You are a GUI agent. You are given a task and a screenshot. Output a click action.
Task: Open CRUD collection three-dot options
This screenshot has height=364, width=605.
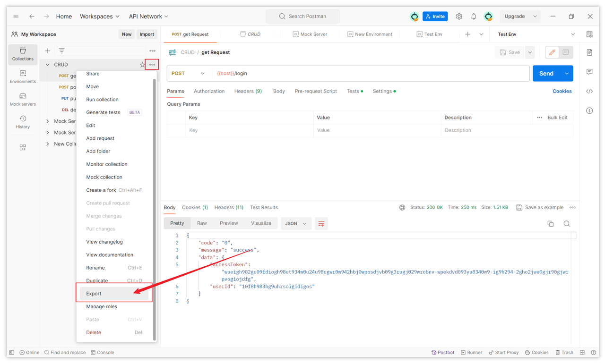152,65
